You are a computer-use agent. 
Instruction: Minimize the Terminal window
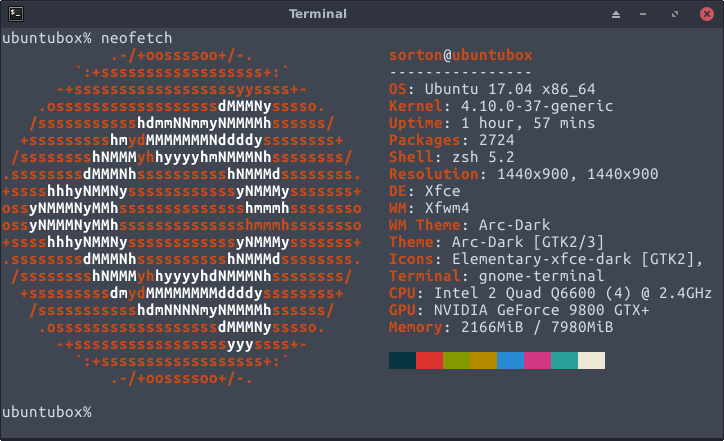[643, 14]
